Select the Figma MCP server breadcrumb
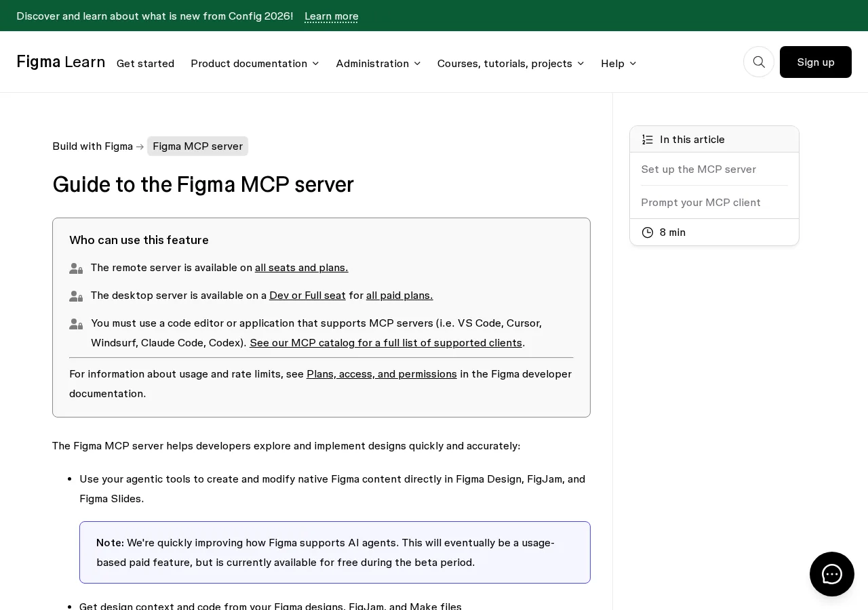 pyautogui.click(x=197, y=146)
